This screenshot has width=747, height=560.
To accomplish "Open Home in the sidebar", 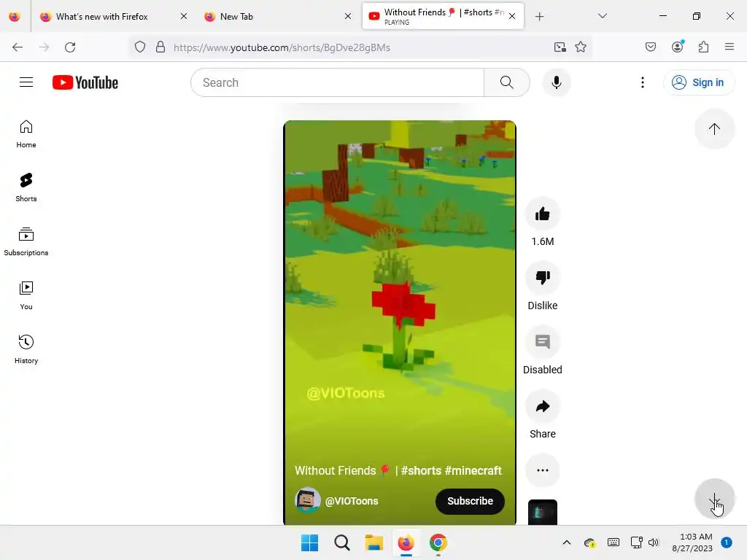I will [26, 134].
